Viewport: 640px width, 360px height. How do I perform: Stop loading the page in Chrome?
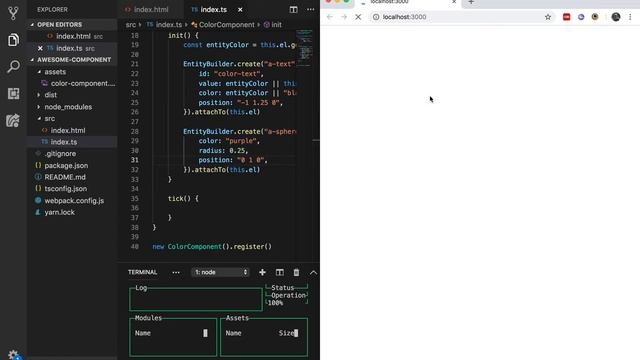point(358,17)
